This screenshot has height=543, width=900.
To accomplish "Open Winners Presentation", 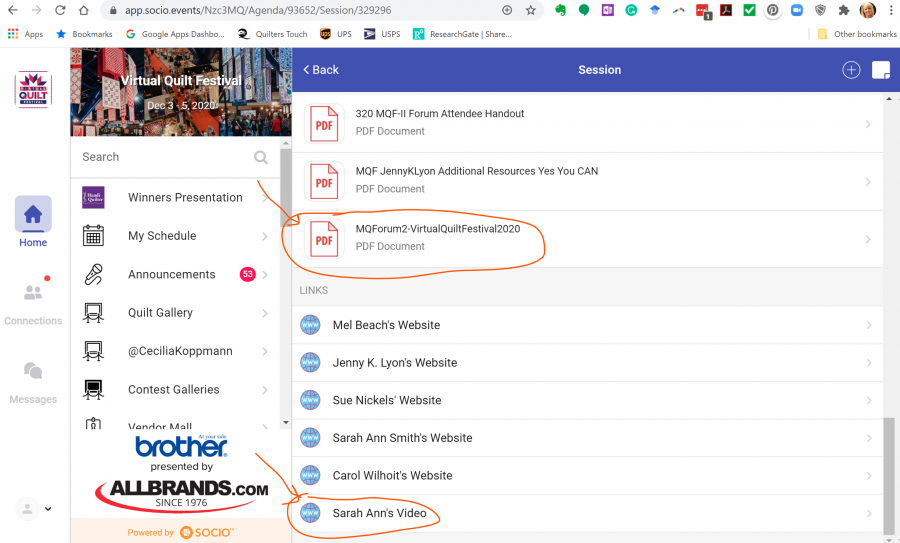I will (176, 197).
